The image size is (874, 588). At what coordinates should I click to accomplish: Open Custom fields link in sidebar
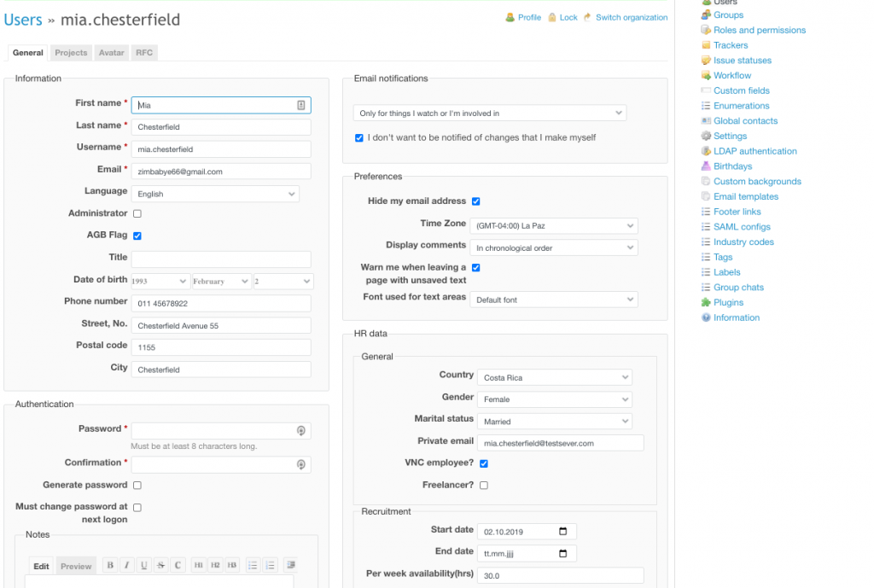pos(742,90)
